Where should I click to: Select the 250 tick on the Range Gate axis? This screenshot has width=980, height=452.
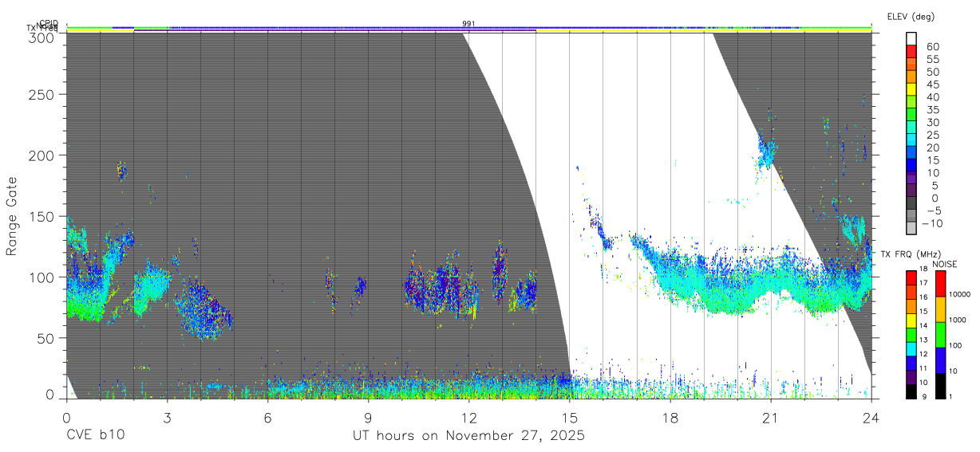[x=42, y=94]
